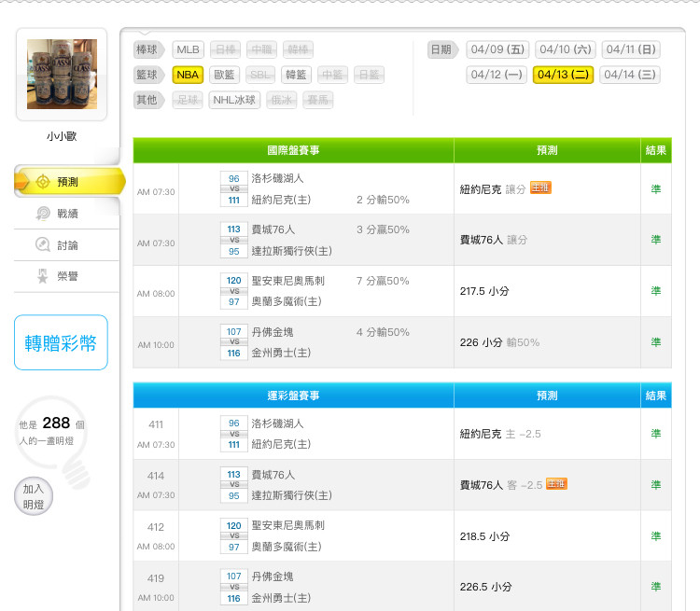Viewport: 700px width, 611px height.
Task: Click the 準 result for 217.5 小分
Action: (x=656, y=291)
